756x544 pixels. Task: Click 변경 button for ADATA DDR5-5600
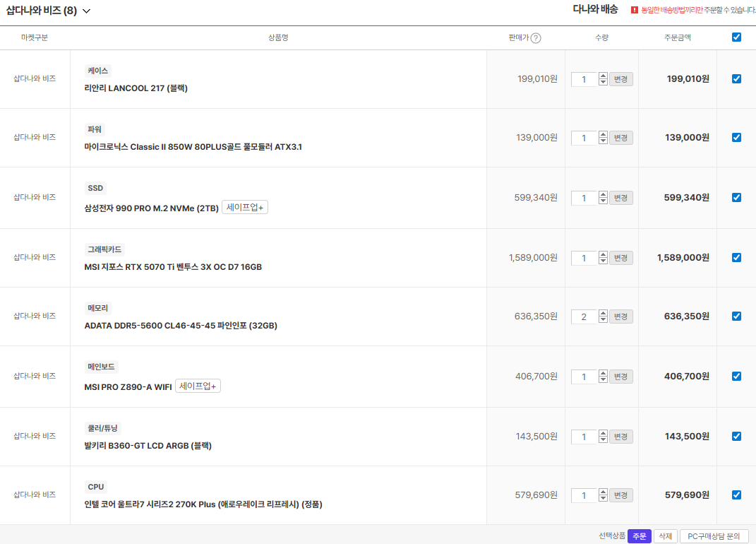tap(621, 317)
